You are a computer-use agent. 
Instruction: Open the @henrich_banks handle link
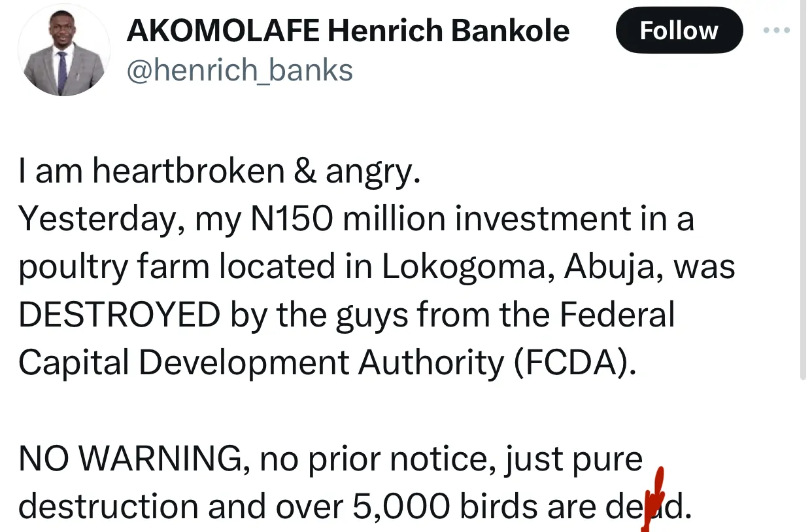(x=239, y=70)
